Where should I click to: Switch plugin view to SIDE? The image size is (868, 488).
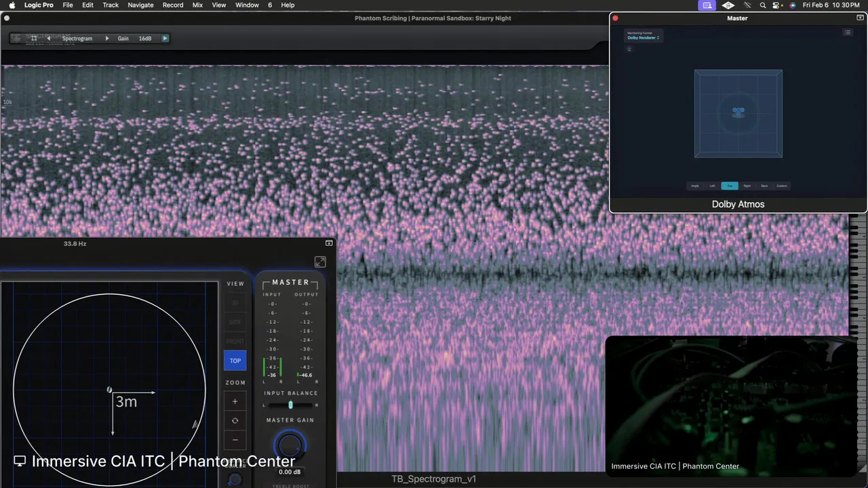pyautogui.click(x=235, y=322)
